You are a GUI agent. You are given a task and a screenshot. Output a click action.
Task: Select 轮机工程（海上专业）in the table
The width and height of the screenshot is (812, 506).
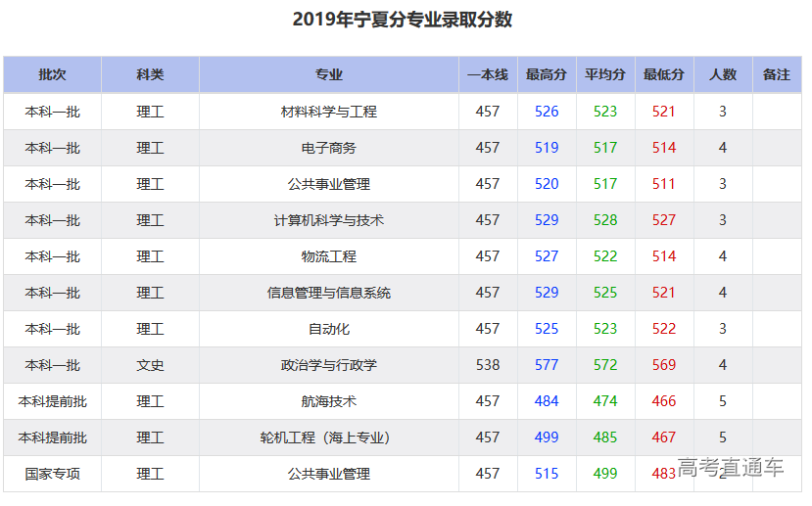coord(329,437)
